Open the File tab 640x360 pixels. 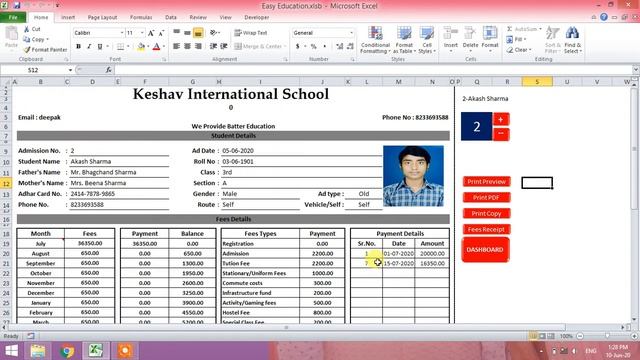coord(13,17)
